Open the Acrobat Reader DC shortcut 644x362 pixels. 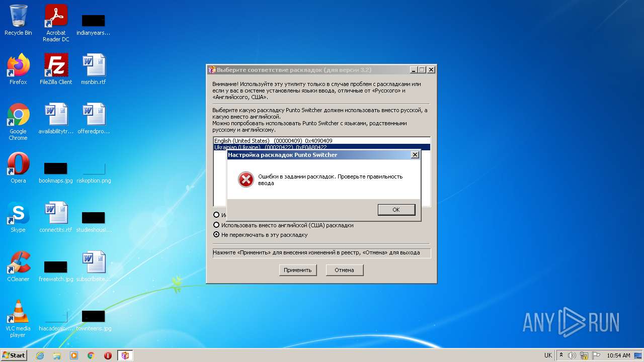pos(56,23)
